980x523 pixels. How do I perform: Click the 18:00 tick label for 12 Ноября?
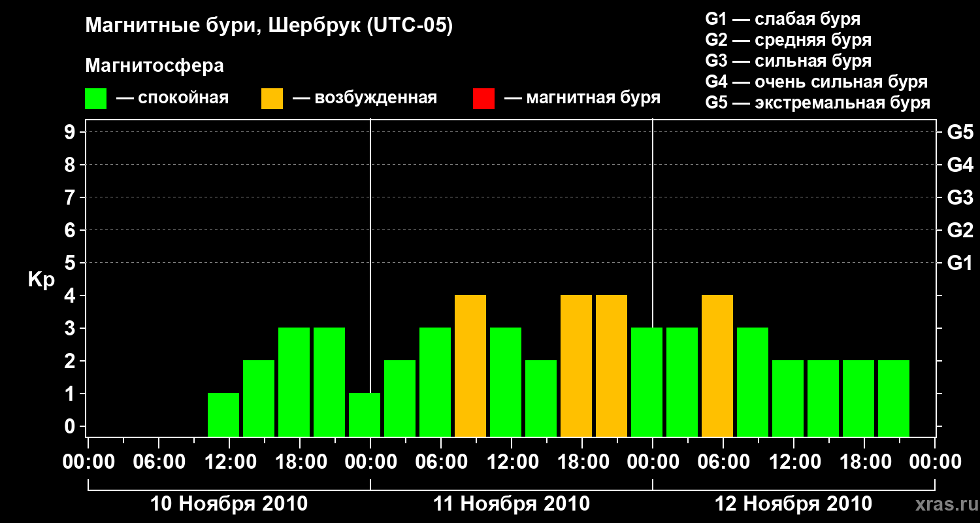coord(864,462)
